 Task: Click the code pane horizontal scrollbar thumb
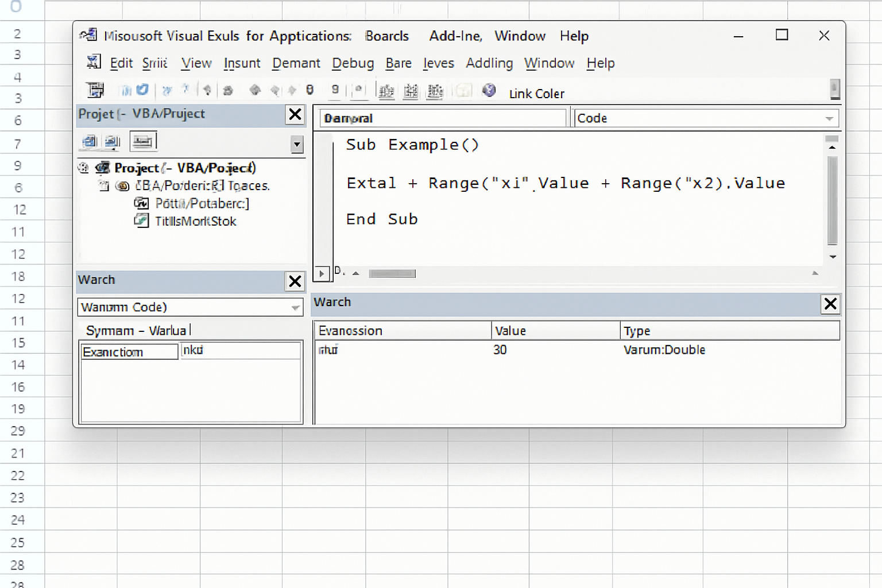click(x=392, y=273)
